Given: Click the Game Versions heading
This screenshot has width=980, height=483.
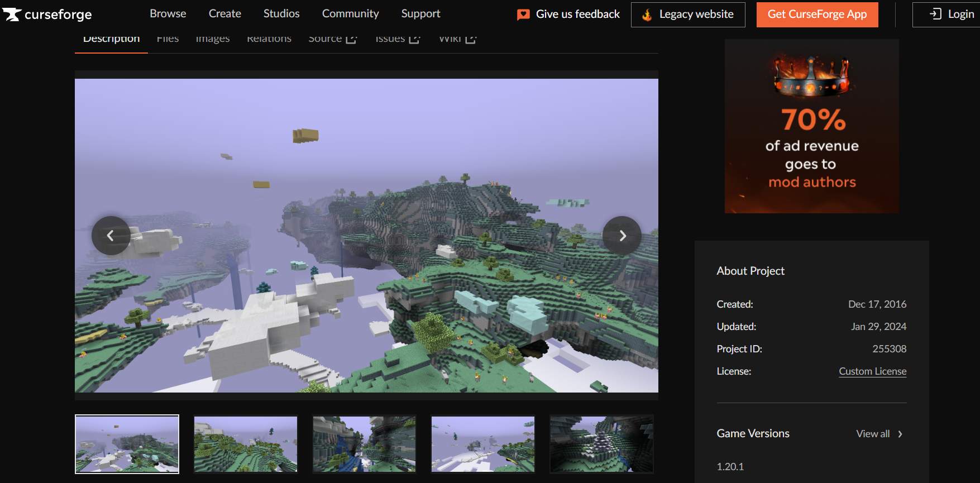Looking at the screenshot, I should click(753, 433).
